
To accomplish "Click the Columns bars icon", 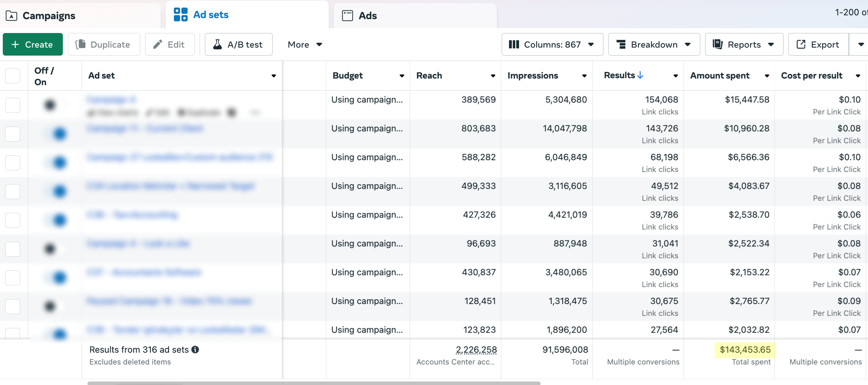I will coord(514,44).
